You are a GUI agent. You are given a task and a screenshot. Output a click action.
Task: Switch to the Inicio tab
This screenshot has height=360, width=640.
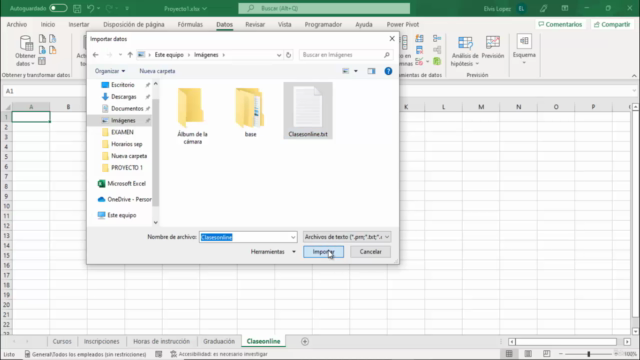pos(48,24)
